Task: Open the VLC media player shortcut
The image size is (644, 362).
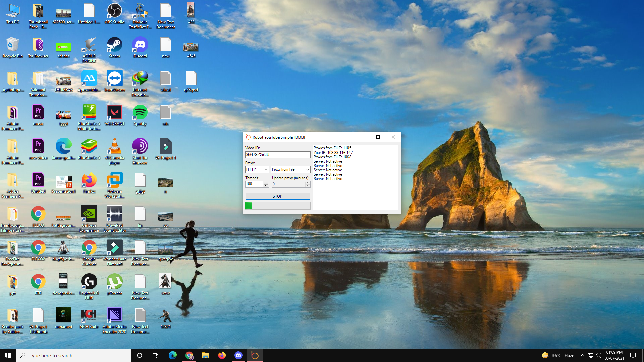Action: click(x=114, y=147)
